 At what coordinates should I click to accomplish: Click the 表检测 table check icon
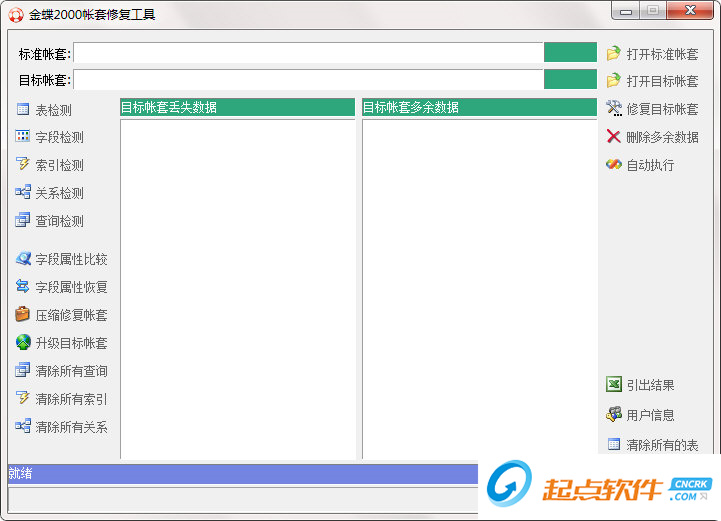[x=23, y=109]
